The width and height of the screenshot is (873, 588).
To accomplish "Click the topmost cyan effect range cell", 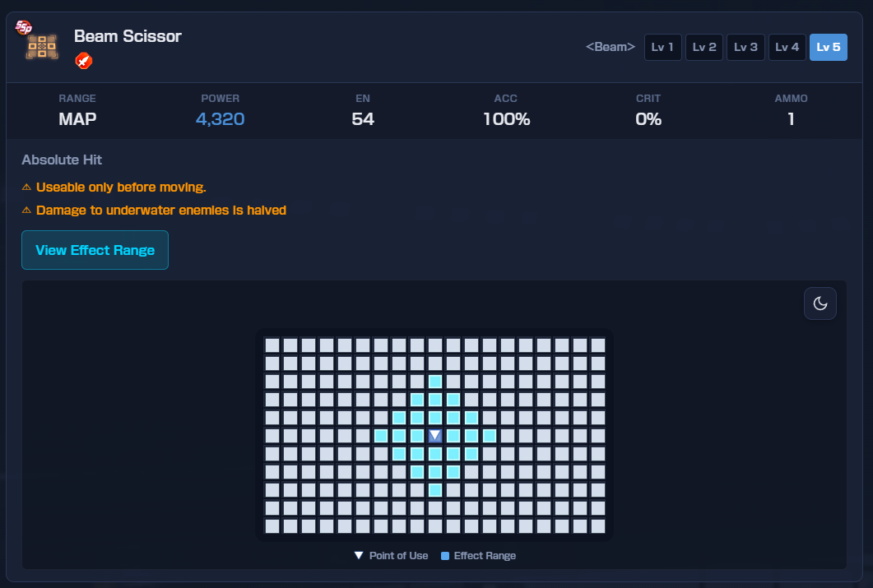I will [434, 381].
